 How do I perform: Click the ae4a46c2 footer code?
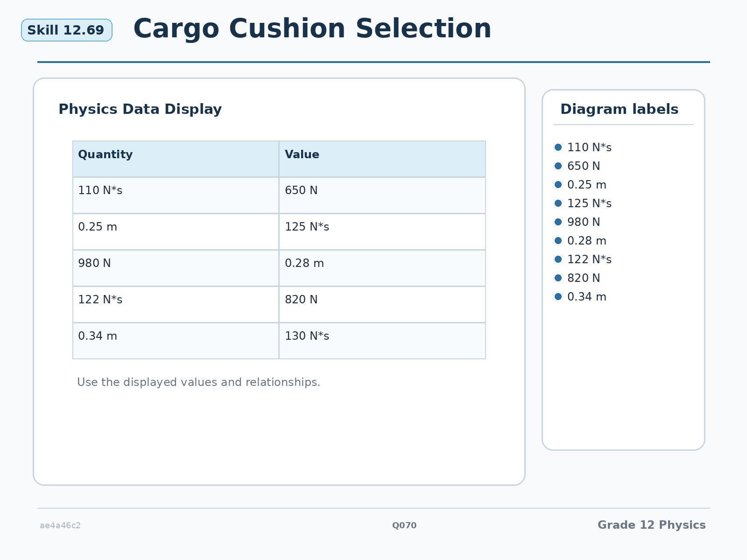pos(60,525)
